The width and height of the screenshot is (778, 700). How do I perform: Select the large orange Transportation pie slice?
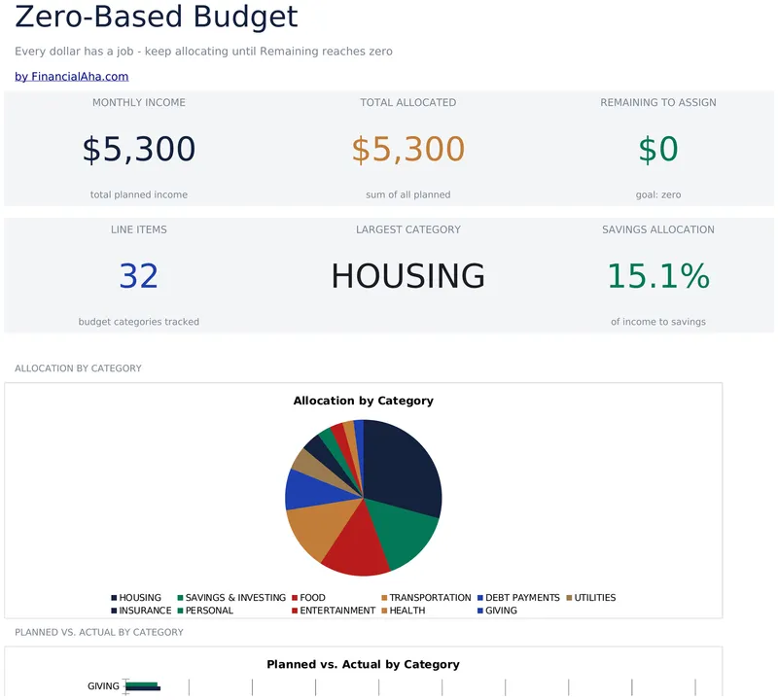pos(323,526)
